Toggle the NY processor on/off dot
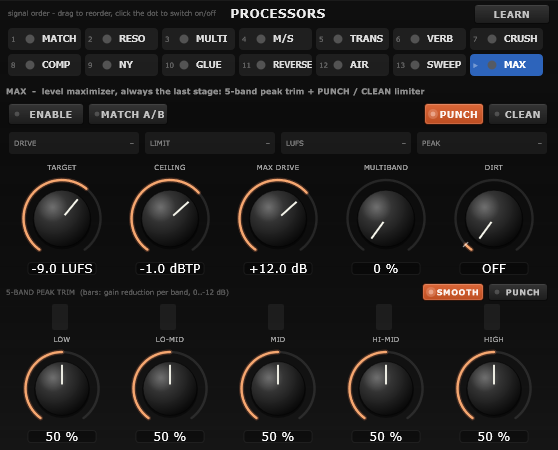This screenshot has width=558, height=450. click(x=107, y=65)
